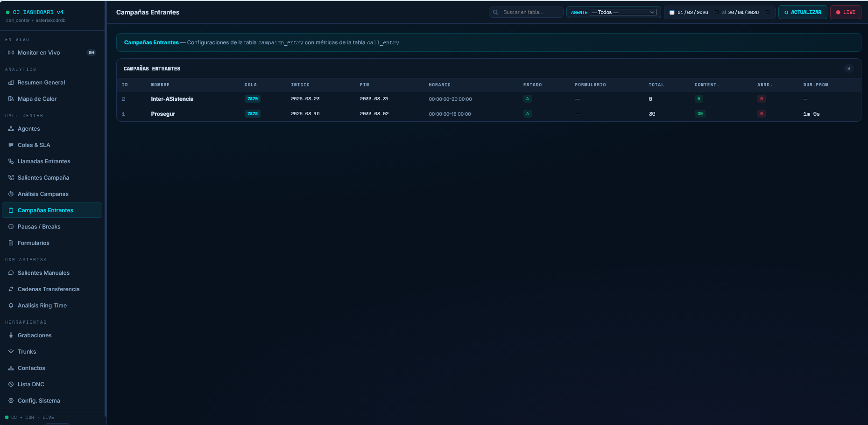Click queue badge 7878 in Prosegur row
The image size is (868, 425).
(252, 114)
